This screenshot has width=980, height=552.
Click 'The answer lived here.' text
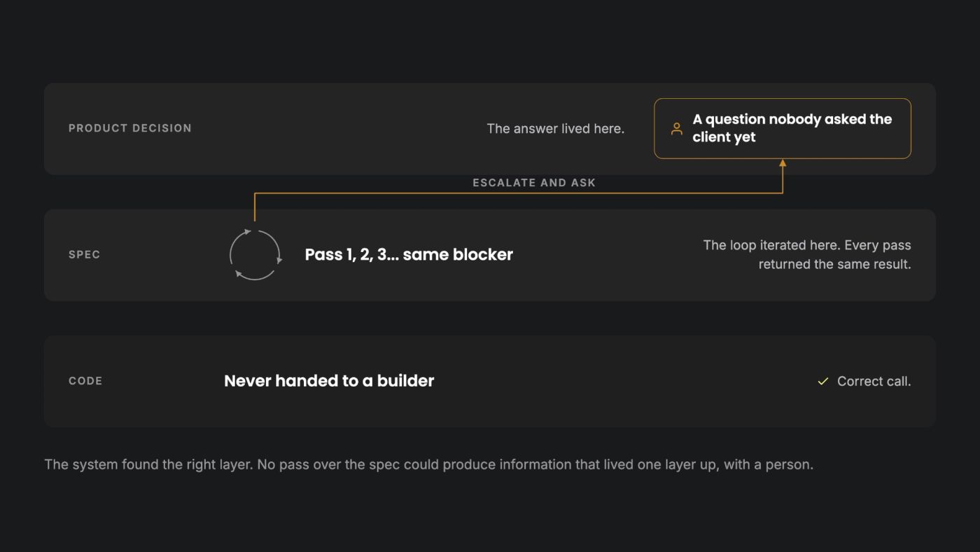(x=556, y=129)
